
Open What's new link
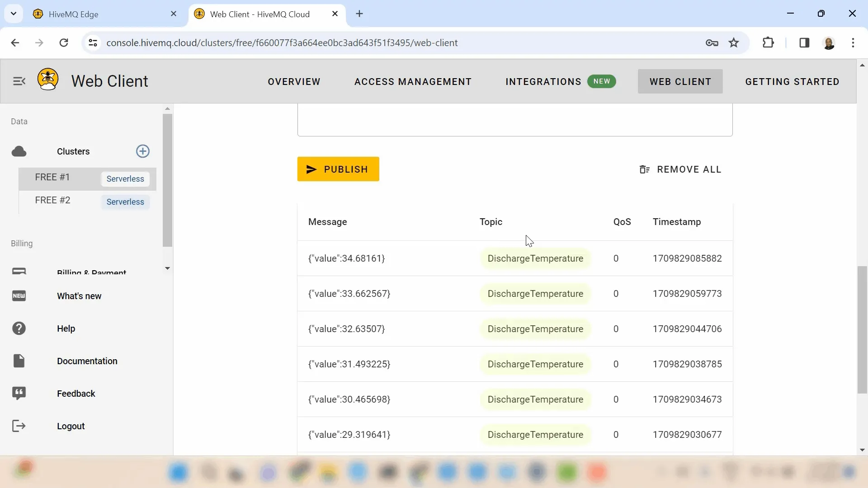point(79,296)
